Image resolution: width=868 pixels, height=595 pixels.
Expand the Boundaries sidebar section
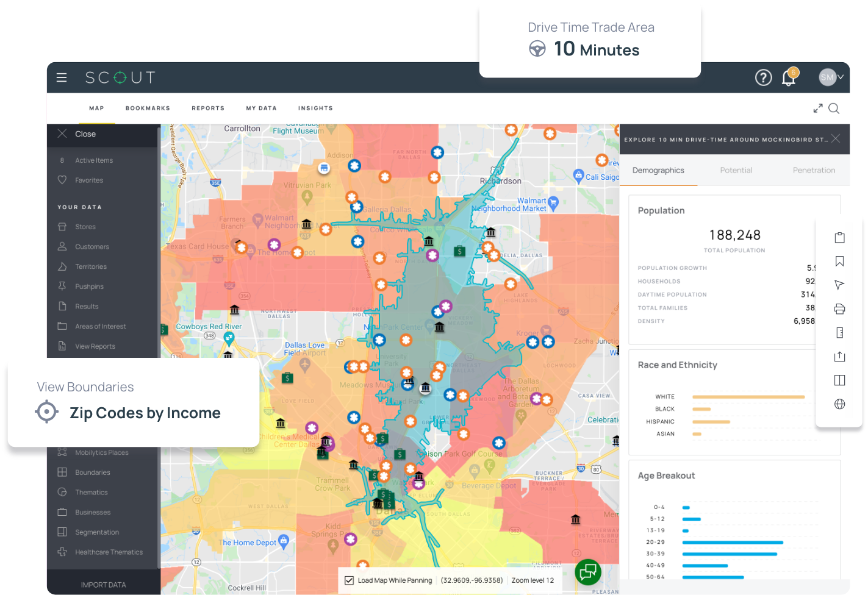[92, 472]
